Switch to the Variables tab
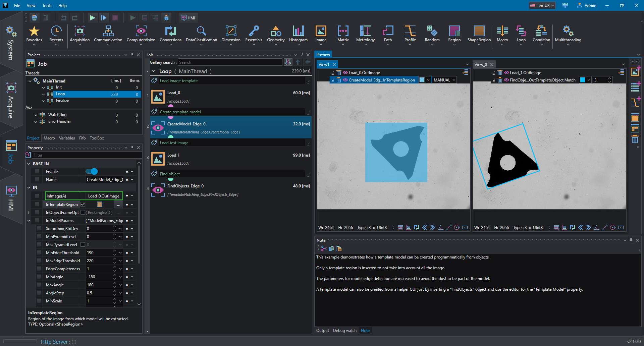Image resolution: width=644 pixels, height=346 pixels. 67,138
